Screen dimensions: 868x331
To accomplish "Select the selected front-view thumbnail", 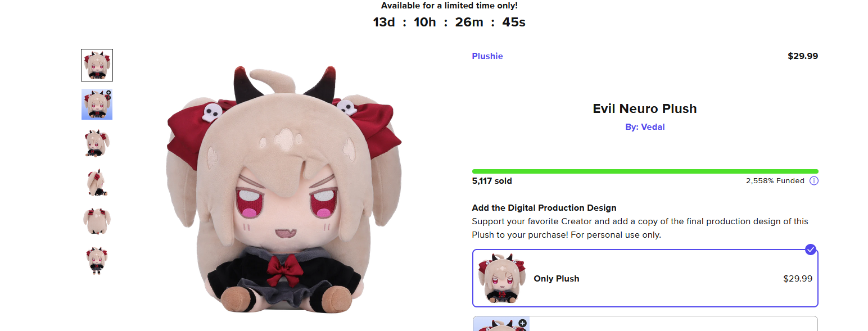I will click(97, 65).
